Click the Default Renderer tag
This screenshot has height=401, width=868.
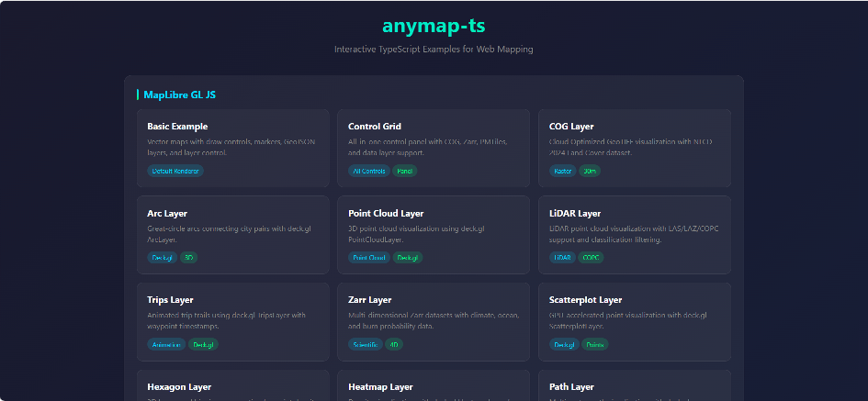coord(175,171)
